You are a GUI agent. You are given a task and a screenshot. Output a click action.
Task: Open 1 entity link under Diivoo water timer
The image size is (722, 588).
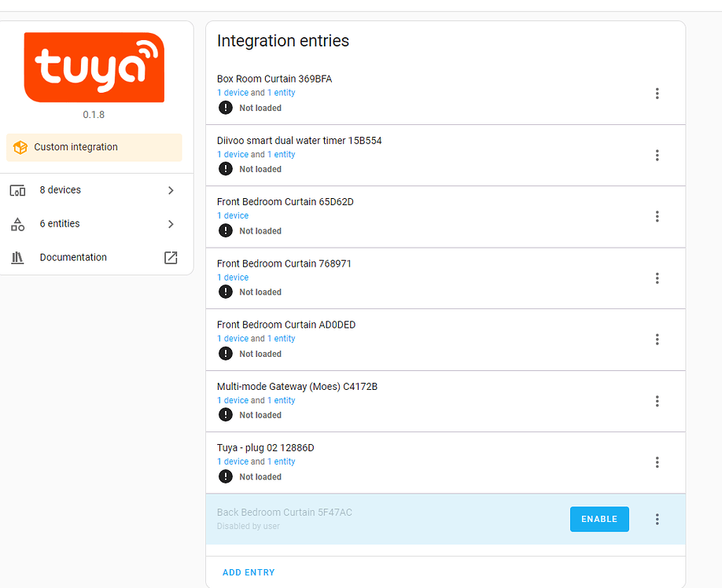pos(282,154)
